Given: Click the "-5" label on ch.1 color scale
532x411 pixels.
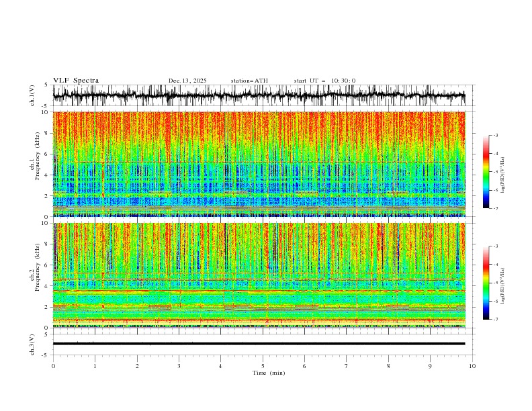Looking at the screenshot, I should click(x=495, y=172).
